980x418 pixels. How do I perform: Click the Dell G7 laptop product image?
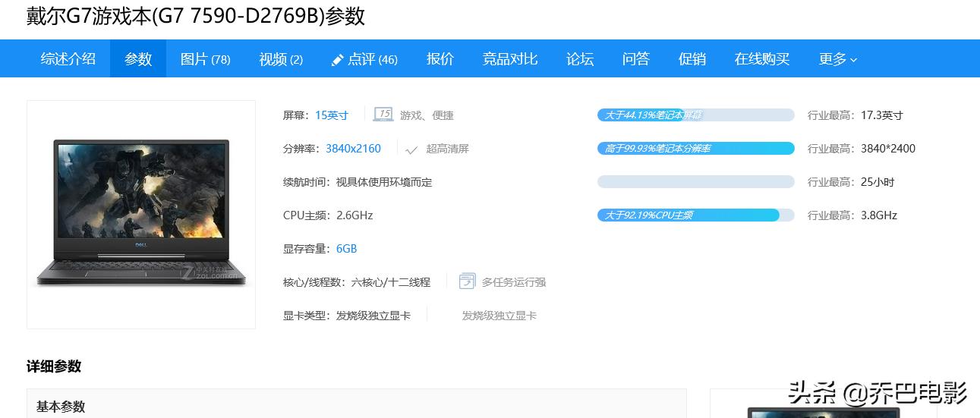pyautogui.click(x=141, y=214)
